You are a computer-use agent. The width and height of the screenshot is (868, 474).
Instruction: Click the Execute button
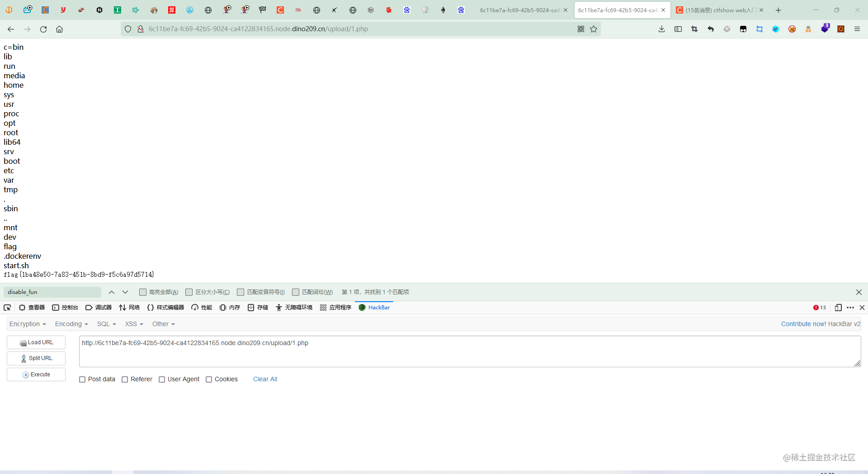pyautogui.click(x=36, y=374)
